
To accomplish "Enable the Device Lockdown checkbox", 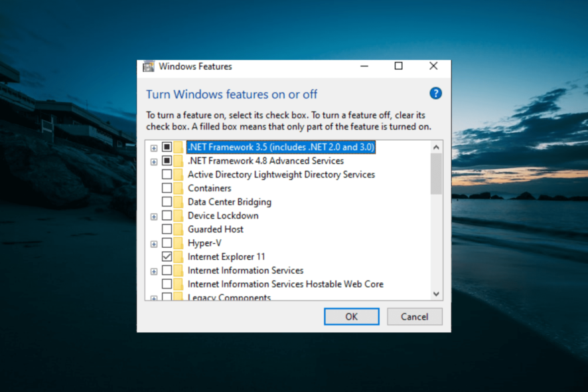I will 167,215.
